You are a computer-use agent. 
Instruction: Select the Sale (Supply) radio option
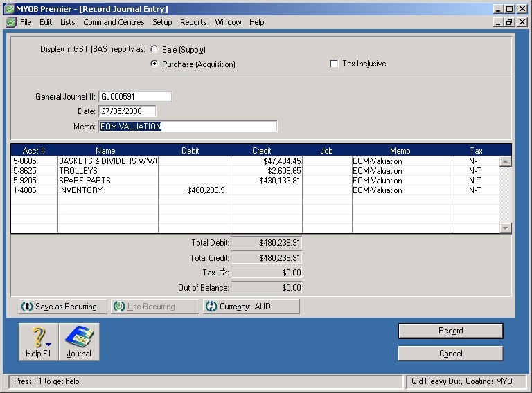[x=154, y=49]
